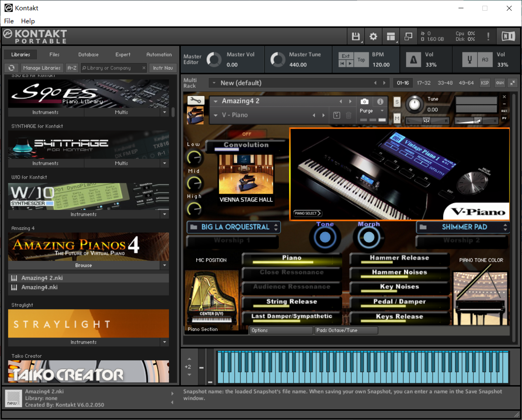Click the library refresh icon
Image resolution: width=522 pixels, height=420 pixels.
(x=11, y=68)
